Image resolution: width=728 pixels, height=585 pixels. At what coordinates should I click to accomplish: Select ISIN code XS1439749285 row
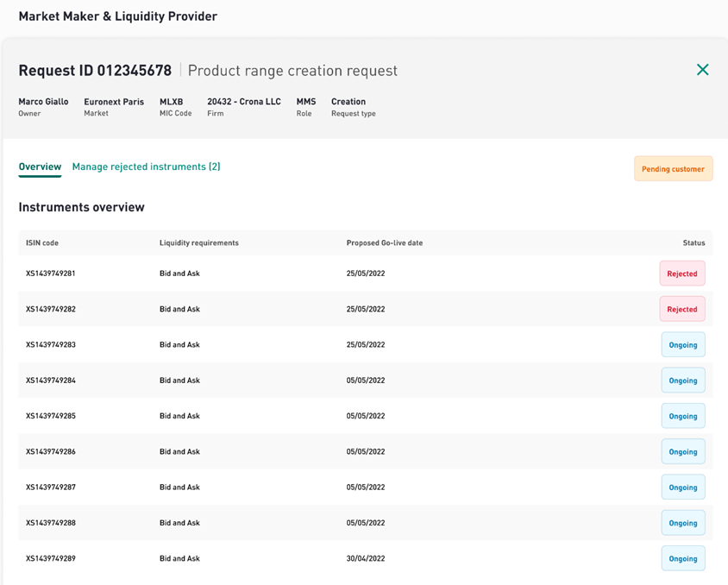pyautogui.click(x=51, y=416)
